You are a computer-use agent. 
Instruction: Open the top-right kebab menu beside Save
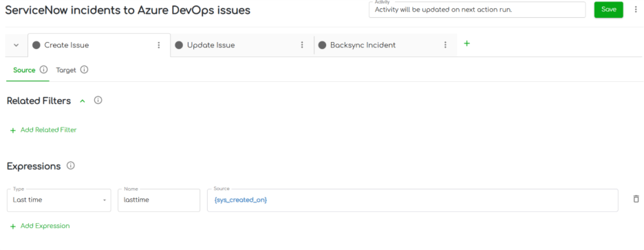point(636,10)
